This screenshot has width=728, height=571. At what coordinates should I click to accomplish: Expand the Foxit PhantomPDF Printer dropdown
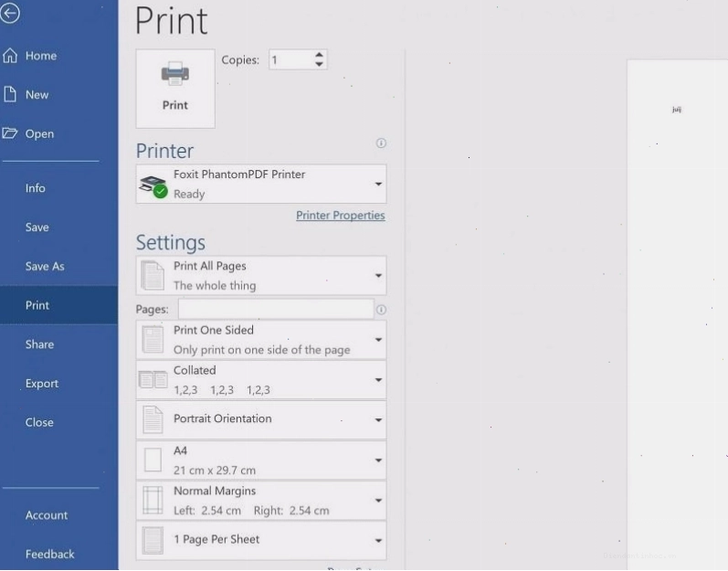(x=261, y=184)
